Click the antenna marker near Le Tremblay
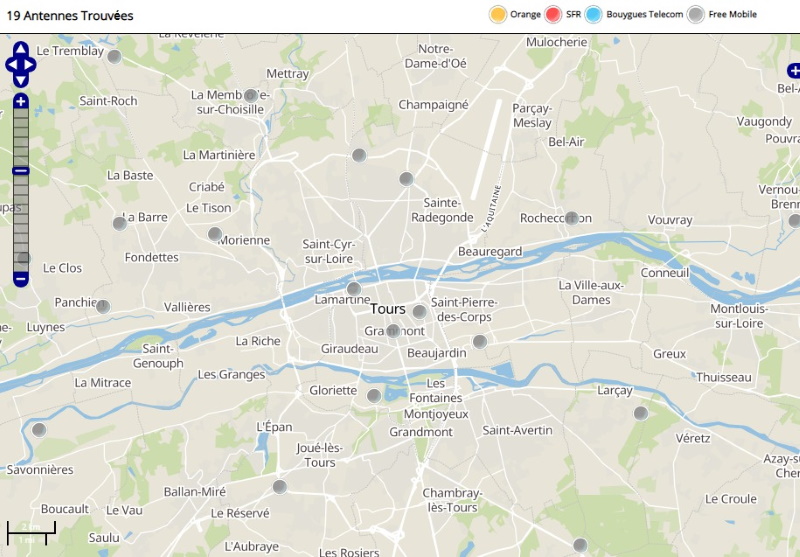Image resolution: width=800 pixels, height=557 pixels. point(115,57)
